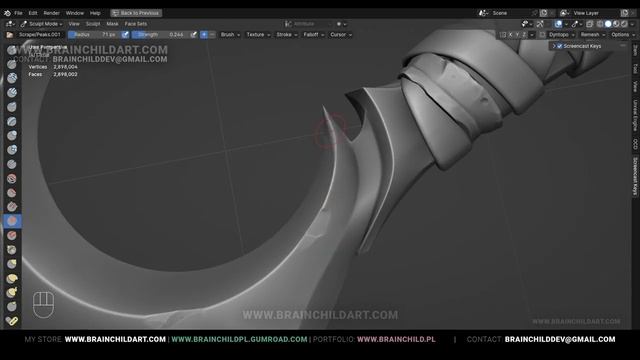Open the editor type dropdown
The image size is (640, 360).
(x=10, y=24)
